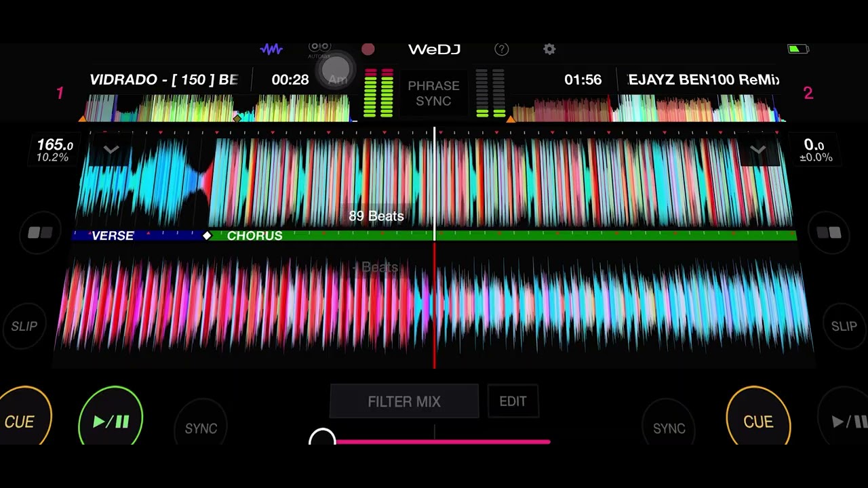Jump within deck 2 overview waveform
Screen dimensions: 868x488
(648, 108)
